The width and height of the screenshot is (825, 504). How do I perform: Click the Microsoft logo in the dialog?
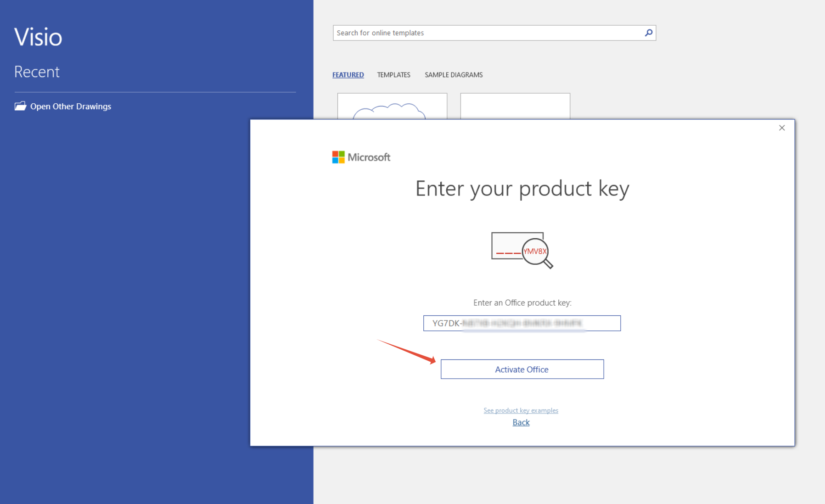point(361,157)
